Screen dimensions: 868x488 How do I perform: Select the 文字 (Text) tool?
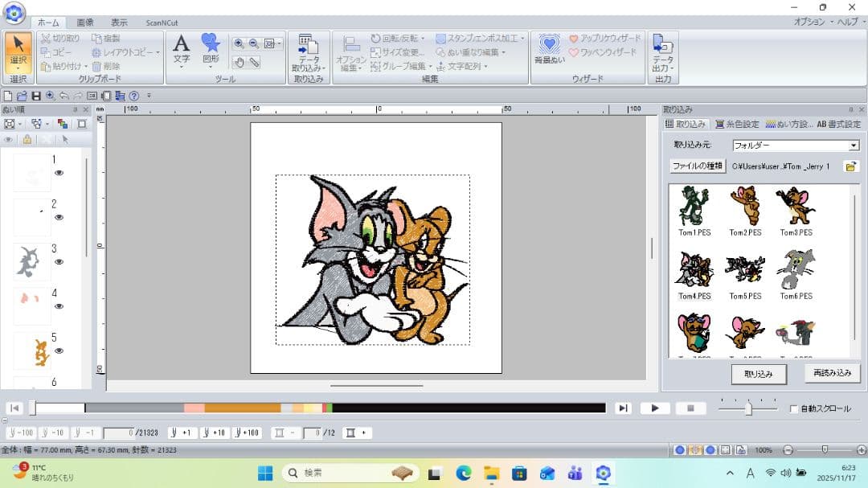click(x=182, y=49)
